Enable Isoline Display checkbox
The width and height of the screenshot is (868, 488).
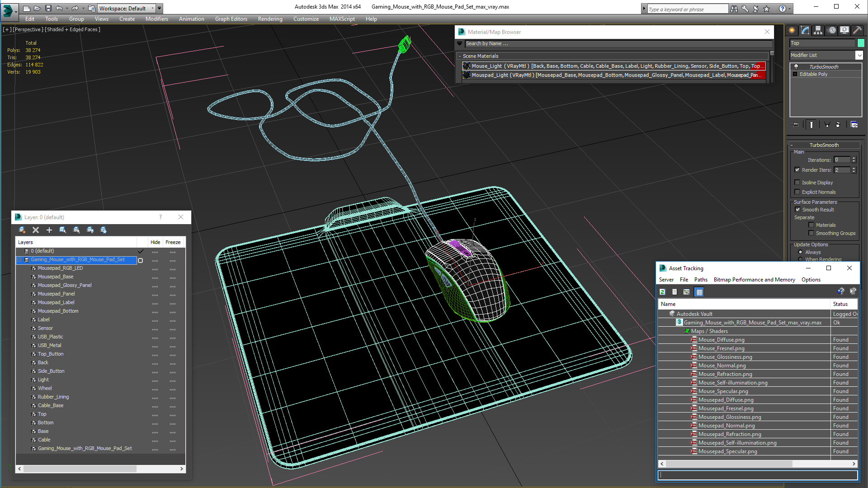click(x=797, y=183)
